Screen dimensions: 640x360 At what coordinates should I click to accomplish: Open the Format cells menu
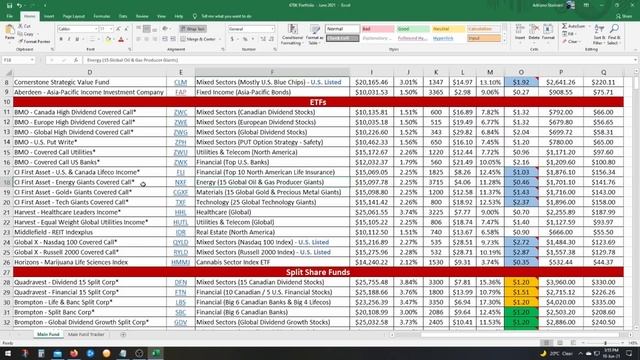click(548, 33)
